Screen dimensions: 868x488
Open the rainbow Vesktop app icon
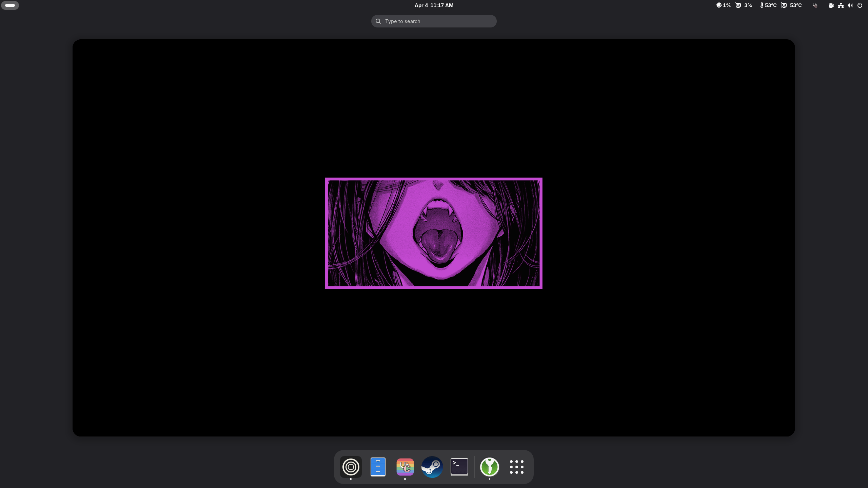point(405,467)
